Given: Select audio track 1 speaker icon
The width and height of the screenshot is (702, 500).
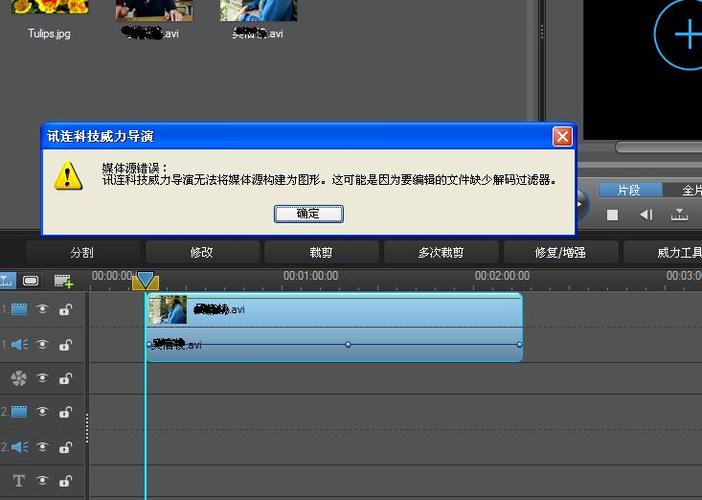Looking at the screenshot, I should pos(19,345).
